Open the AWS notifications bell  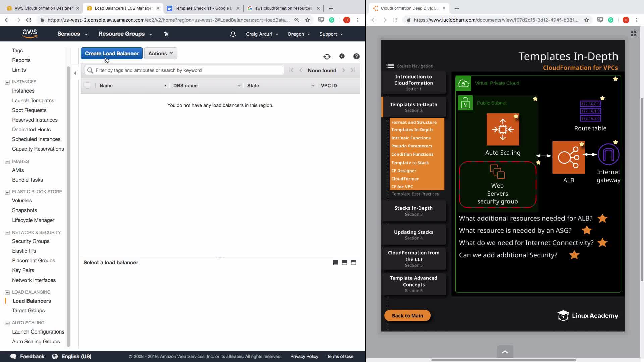point(233,34)
